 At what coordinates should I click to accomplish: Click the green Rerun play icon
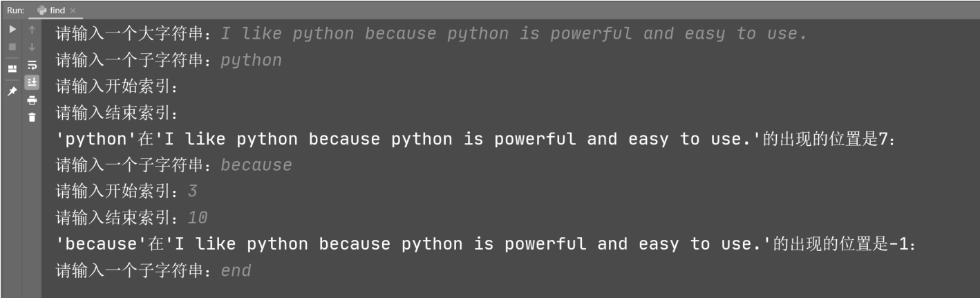tap(12, 30)
